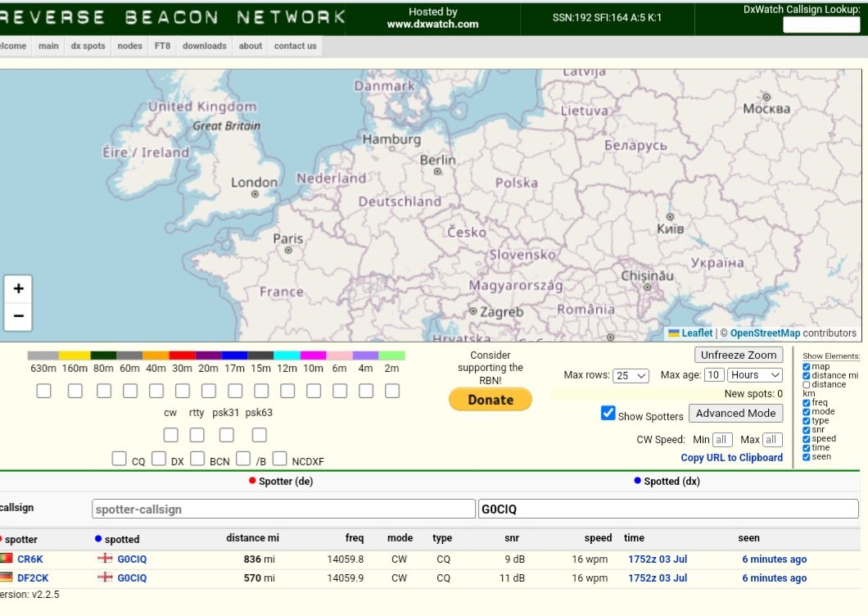Screen dimensions: 868x616
Task: Click the CW Speed Max field
Action: (x=771, y=440)
